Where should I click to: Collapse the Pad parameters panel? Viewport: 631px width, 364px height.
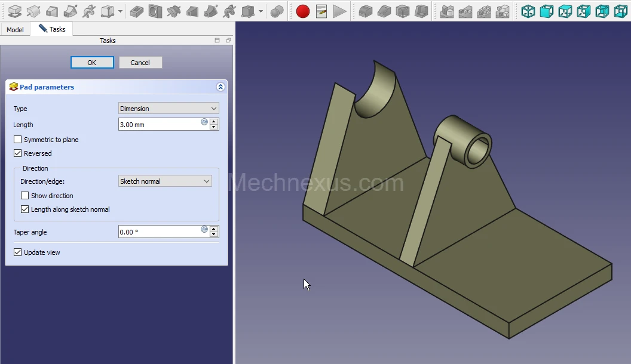coord(220,87)
